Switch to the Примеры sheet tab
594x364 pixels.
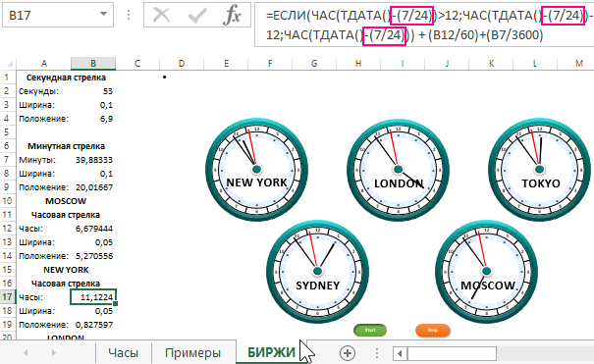pos(192,352)
